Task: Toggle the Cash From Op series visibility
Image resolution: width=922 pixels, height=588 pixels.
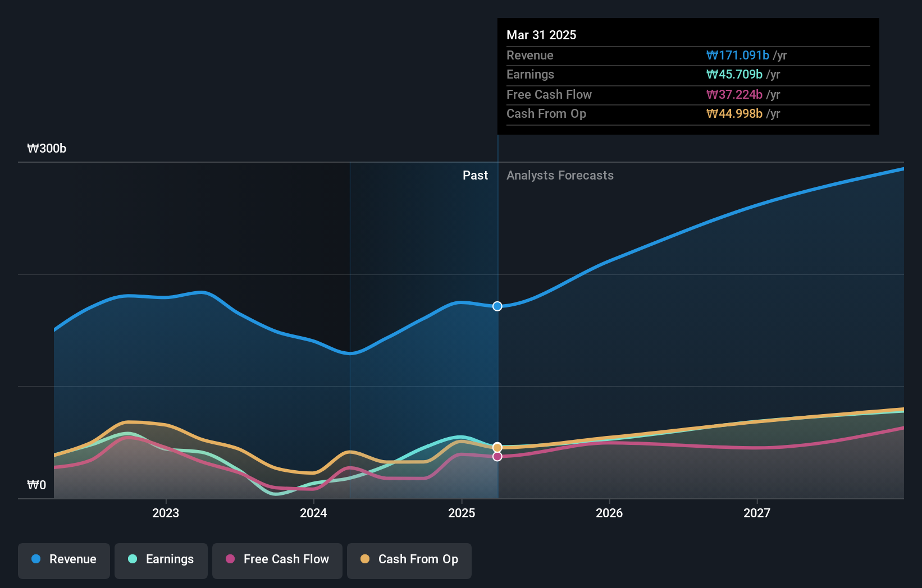Action: [409, 559]
